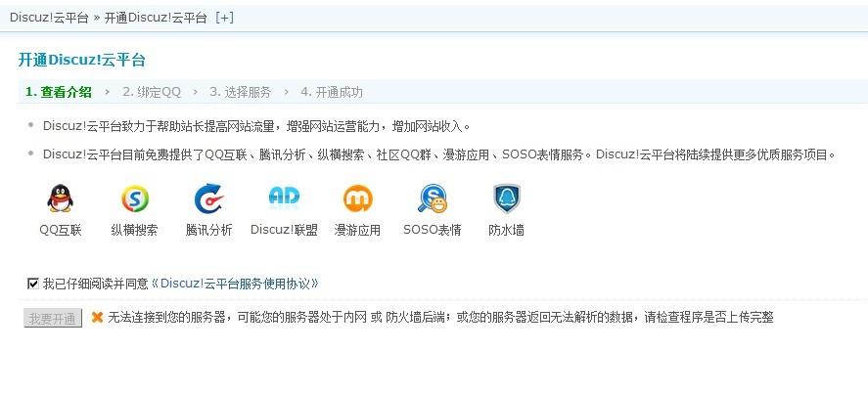Image resolution: width=868 pixels, height=395 pixels.
Task: Click the 无法连接到您的服务器 error message
Action: [440, 318]
